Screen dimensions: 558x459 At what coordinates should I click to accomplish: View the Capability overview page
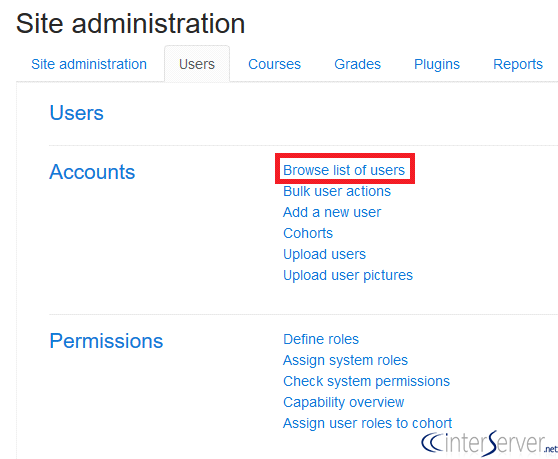pyautogui.click(x=344, y=402)
